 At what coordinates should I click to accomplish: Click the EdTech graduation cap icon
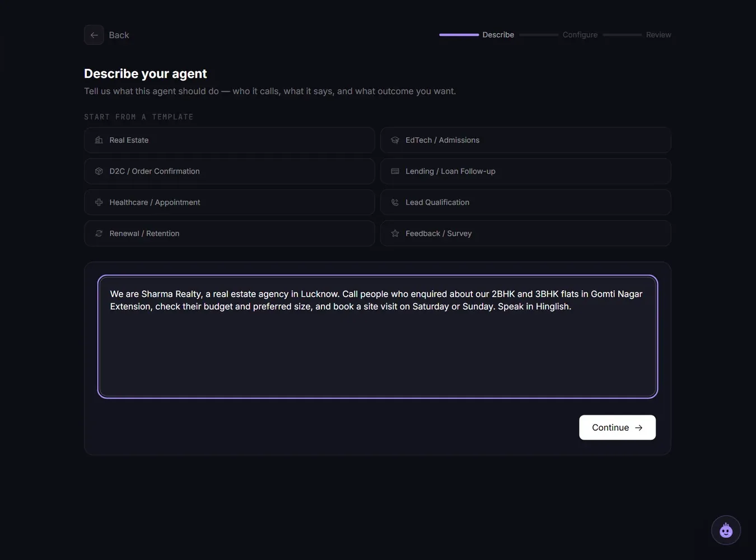pos(395,140)
